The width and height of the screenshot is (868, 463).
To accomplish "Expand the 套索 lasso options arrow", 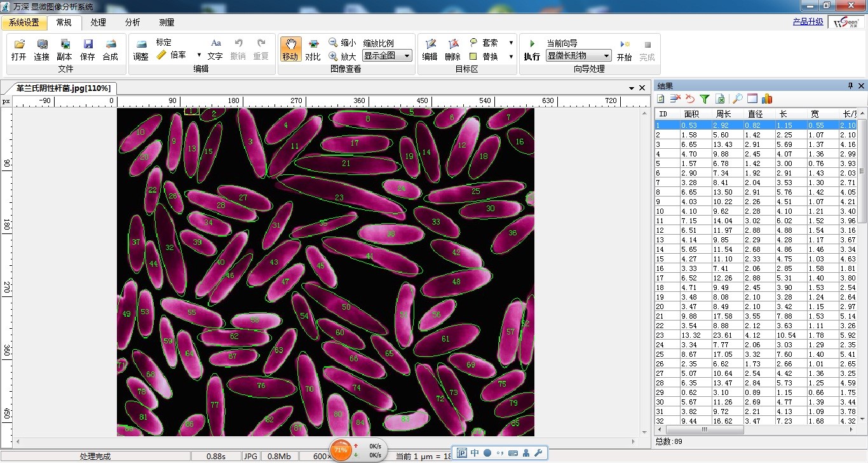I will pyautogui.click(x=511, y=43).
